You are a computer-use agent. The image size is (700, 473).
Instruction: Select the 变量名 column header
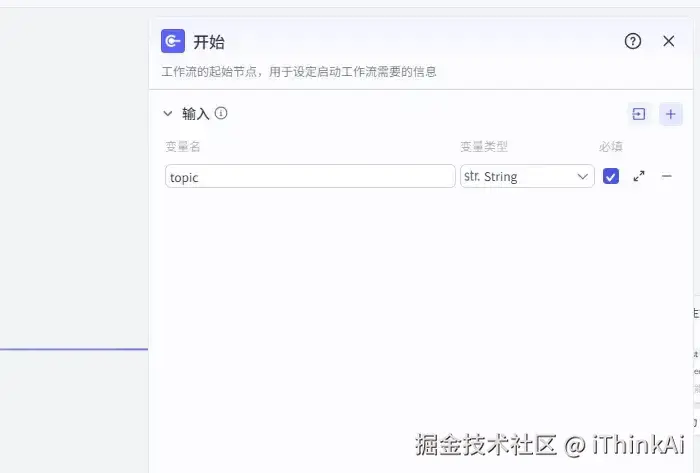tap(183, 146)
